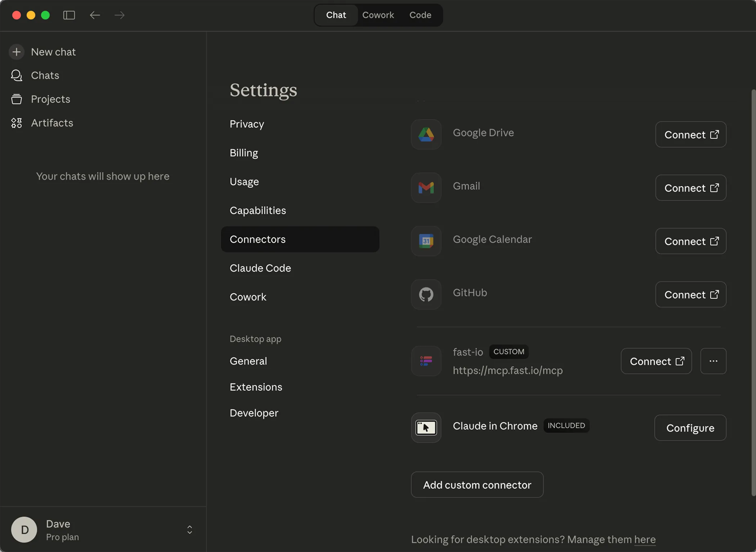
Task: Configure Claude in Chrome
Action: click(x=690, y=428)
